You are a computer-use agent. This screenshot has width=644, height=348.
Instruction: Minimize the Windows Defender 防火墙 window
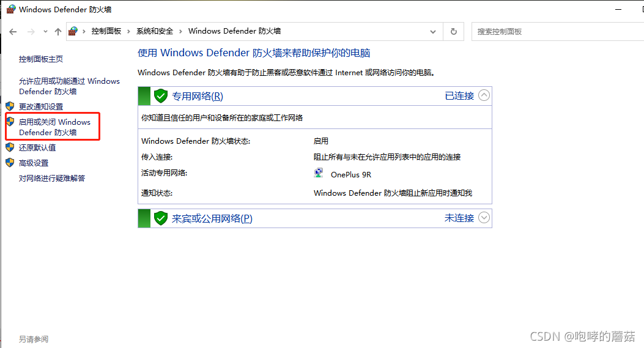pyautogui.click(x=618, y=9)
